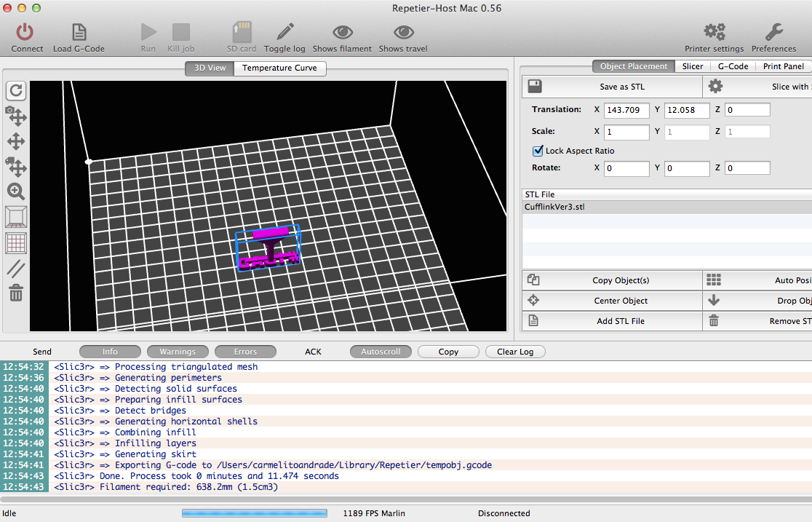Open Printer settings gears icon
The image size is (812, 522).
714,32
